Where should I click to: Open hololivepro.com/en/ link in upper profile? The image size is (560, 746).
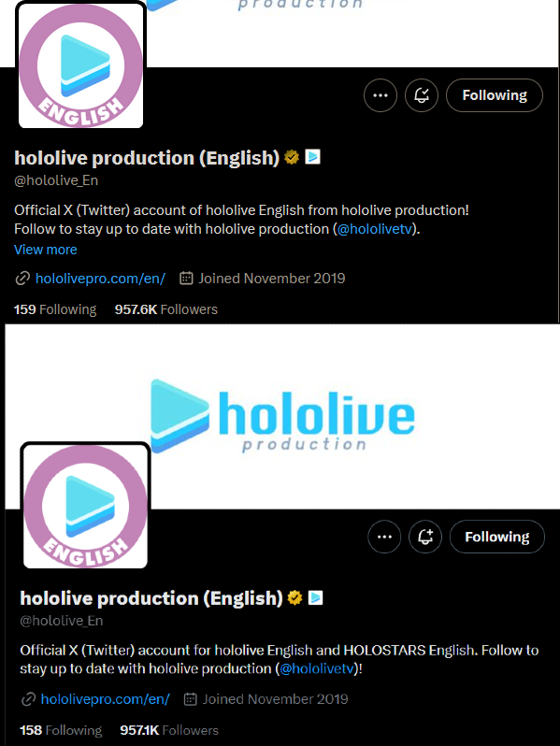[100, 279]
